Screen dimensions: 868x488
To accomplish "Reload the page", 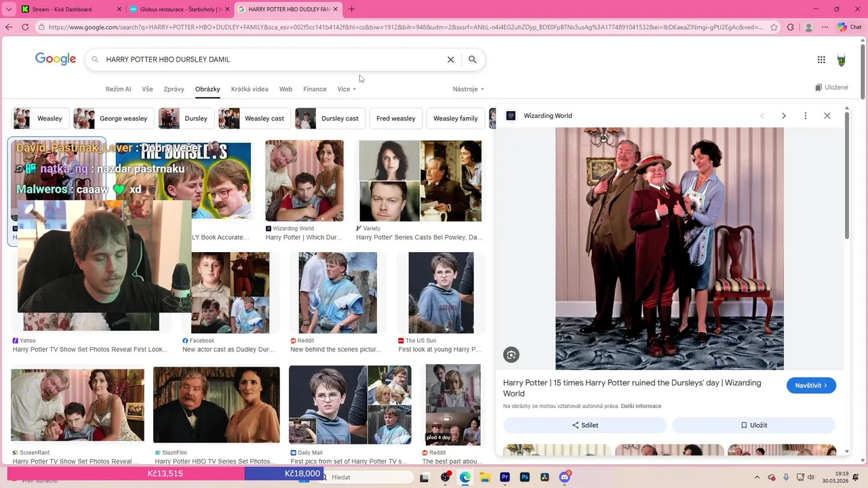I will click(25, 27).
